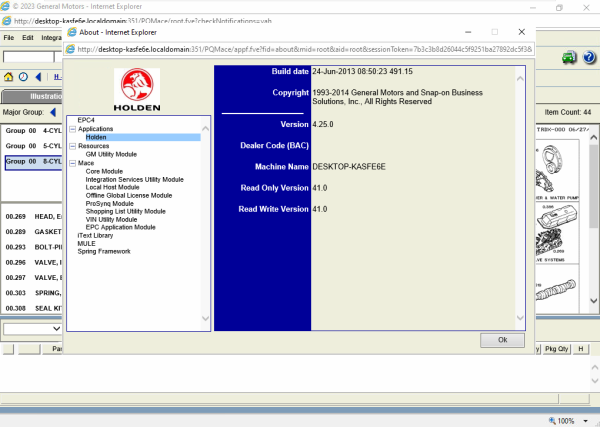Click the Internet Explorer icon in About title bar

pos(72,32)
